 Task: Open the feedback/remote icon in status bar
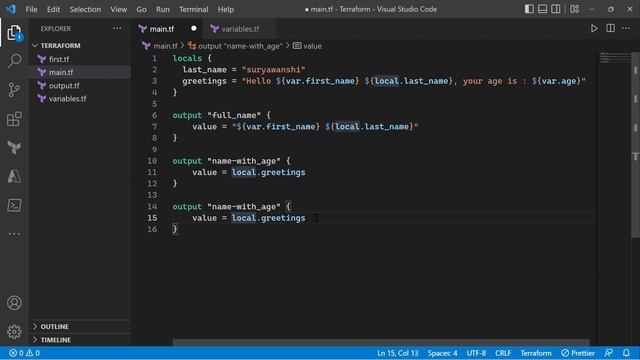[x=608, y=353]
